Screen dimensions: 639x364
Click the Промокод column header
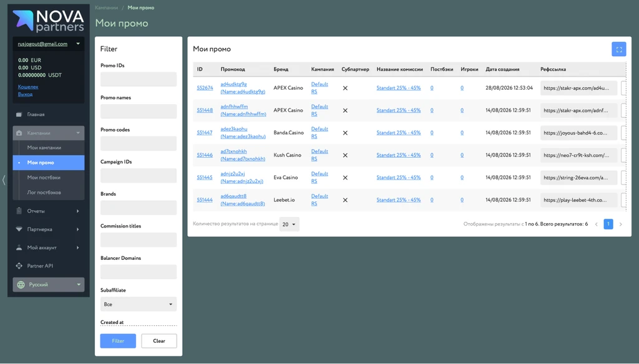tap(233, 69)
